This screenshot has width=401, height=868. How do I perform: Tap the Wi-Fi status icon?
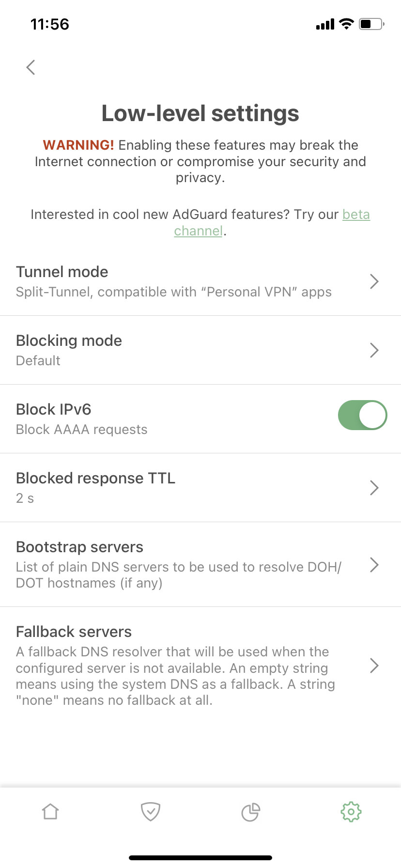[x=346, y=24]
